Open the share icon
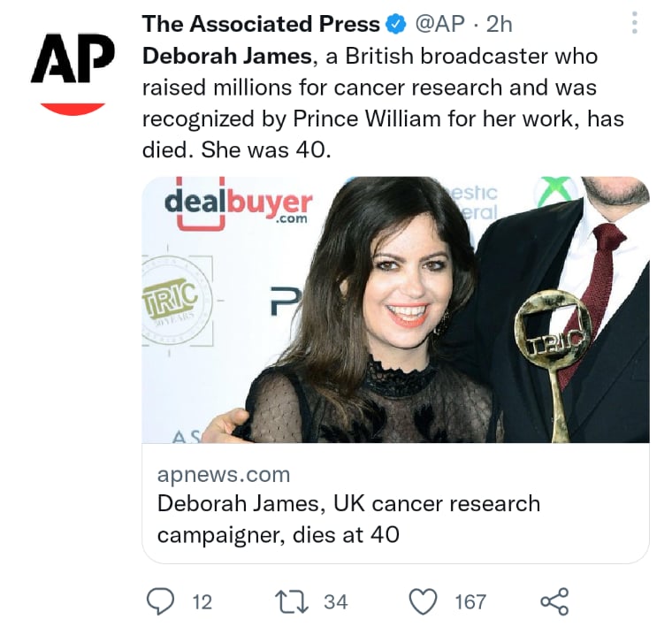This screenshot has height=627, width=672. [x=554, y=601]
